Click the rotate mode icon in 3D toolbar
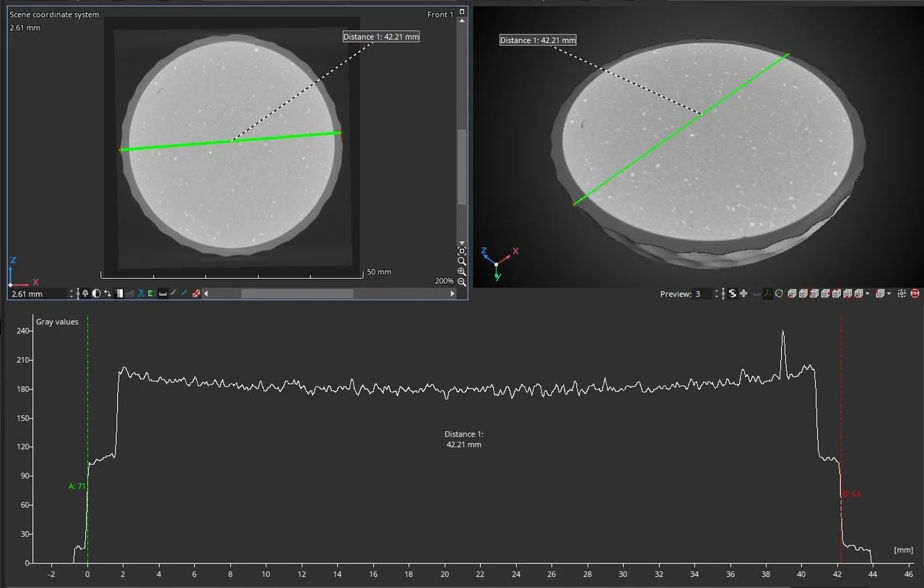Image resolution: width=924 pixels, height=588 pixels. point(732,294)
